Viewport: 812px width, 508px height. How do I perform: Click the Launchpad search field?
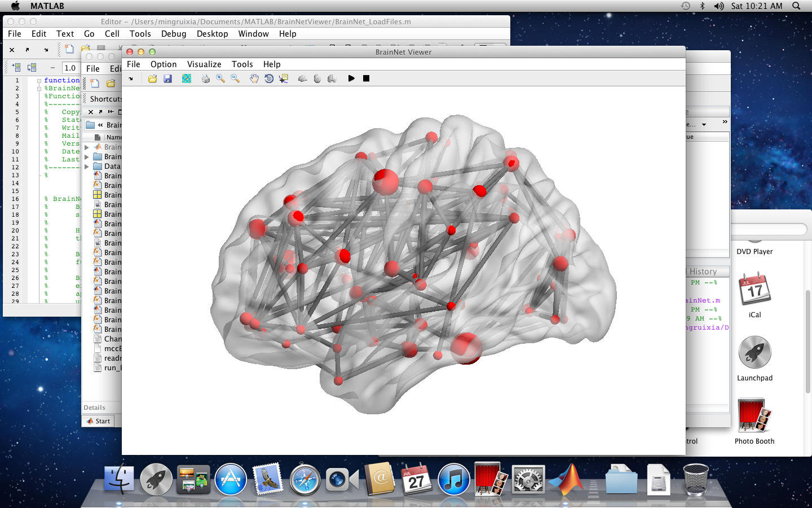coord(768,229)
